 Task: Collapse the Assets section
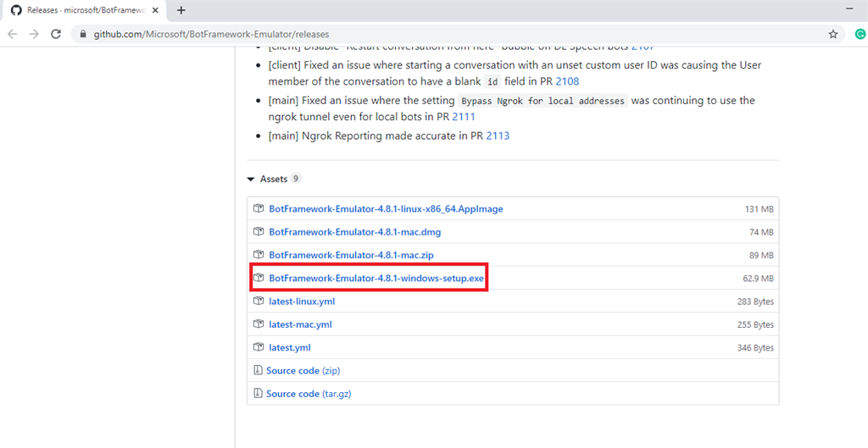[x=251, y=179]
